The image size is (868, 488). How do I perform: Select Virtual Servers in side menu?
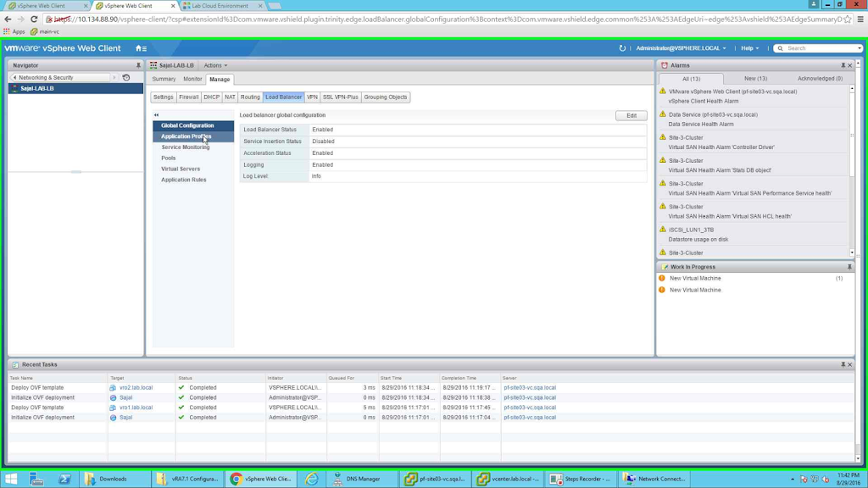tap(193, 169)
